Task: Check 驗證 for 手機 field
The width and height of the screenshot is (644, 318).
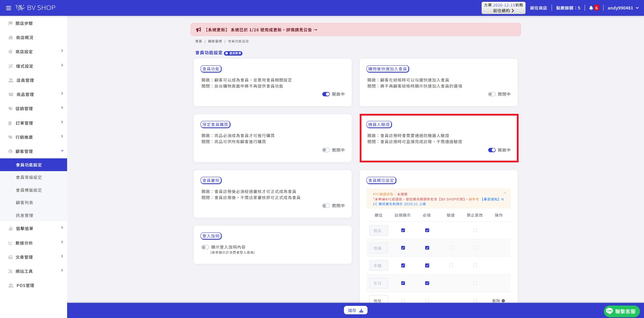Action: coord(451,266)
